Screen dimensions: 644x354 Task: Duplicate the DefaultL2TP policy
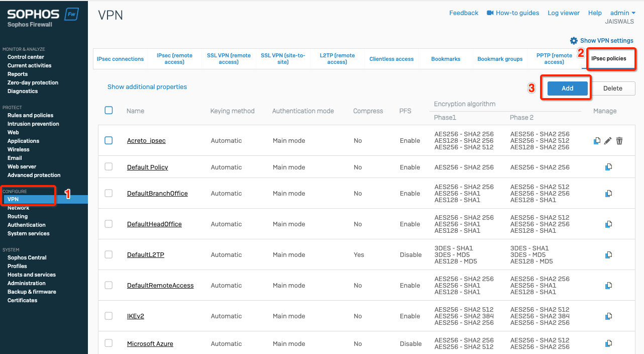(x=608, y=254)
